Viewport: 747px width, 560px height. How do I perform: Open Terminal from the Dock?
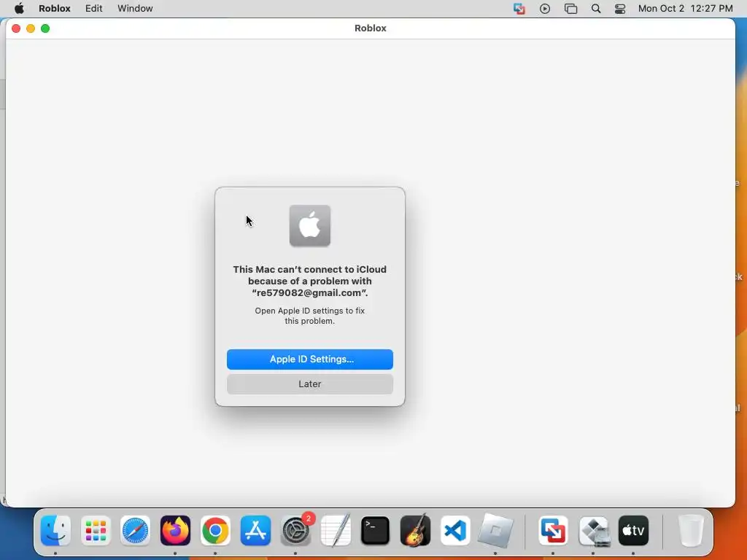pyautogui.click(x=376, y=531)
